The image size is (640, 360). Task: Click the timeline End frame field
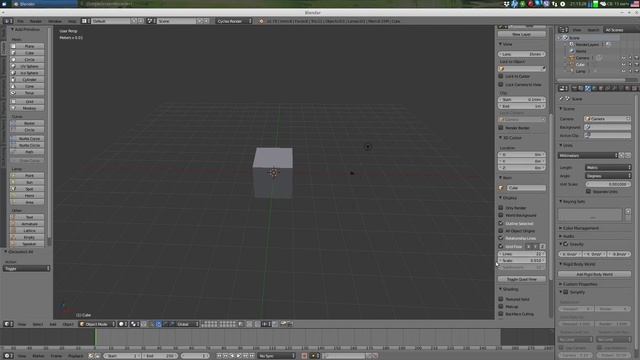click(160, 356)
